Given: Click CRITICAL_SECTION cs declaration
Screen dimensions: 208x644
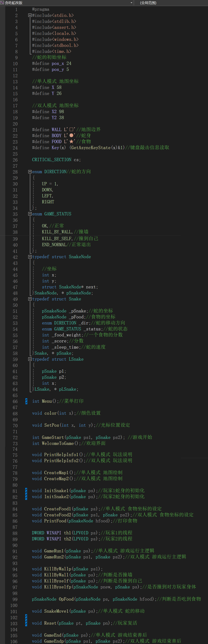Looking at the screenshot, I should (56, 160).
